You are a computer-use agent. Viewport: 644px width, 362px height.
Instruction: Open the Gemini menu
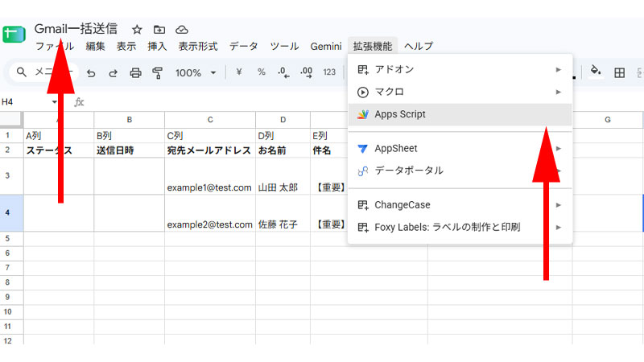tap(326, 47)
